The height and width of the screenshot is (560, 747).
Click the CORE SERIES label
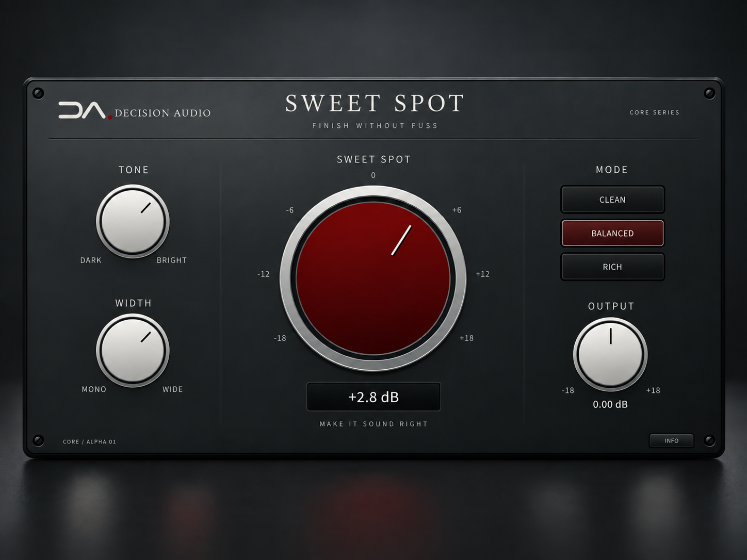point(655,112)
